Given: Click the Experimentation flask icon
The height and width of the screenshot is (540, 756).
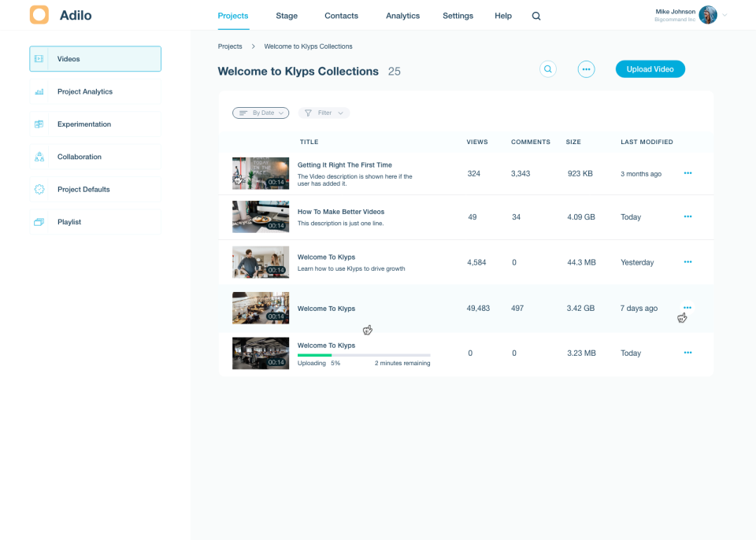Looking at the screenshot, I should pyautogui.click(x=38, y=124).
